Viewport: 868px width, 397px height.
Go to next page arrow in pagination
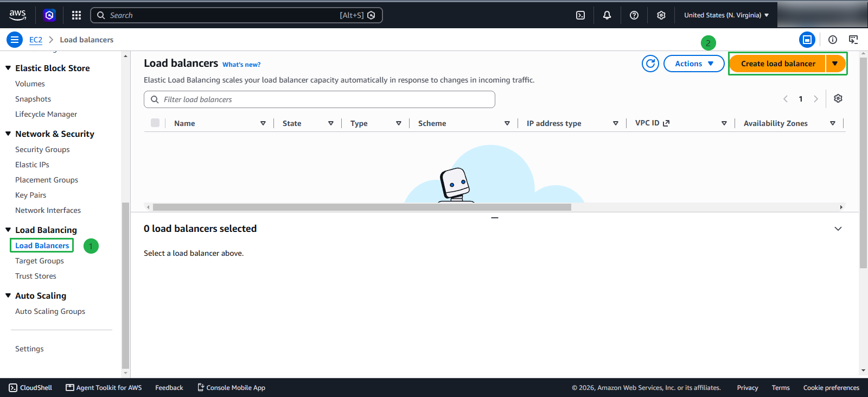pyautogui.click(x=816, y=99)
